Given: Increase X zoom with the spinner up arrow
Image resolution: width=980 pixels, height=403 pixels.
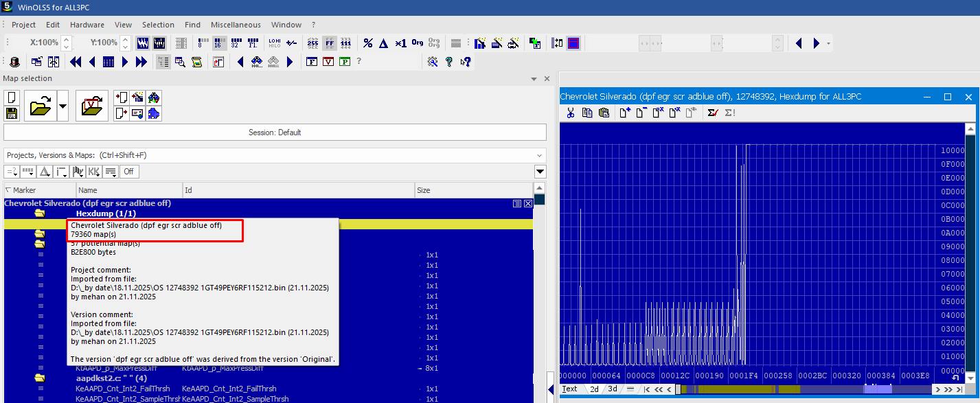Looking at the screenshot, I should coord(66,39).
